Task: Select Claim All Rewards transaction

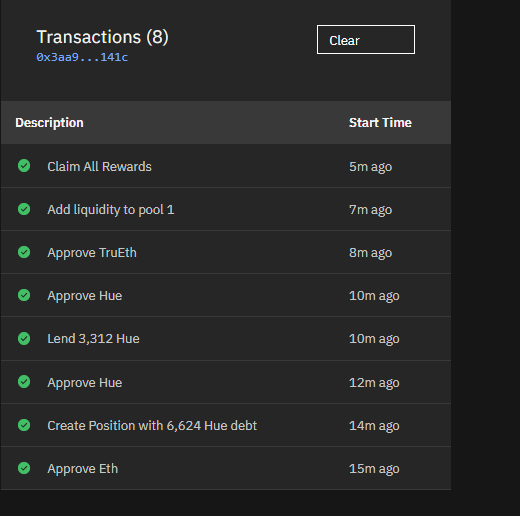Action: [226, 166]
